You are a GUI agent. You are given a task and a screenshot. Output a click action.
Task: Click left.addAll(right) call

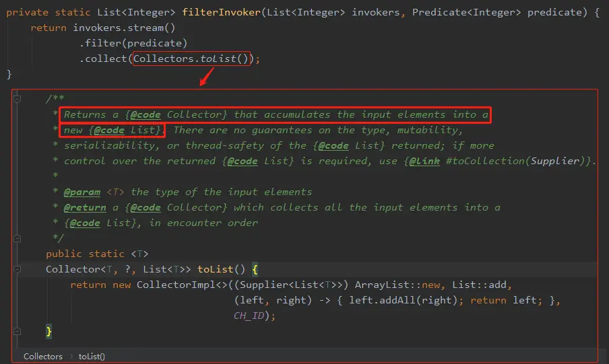pyautogui.click(x=403, y=300)
